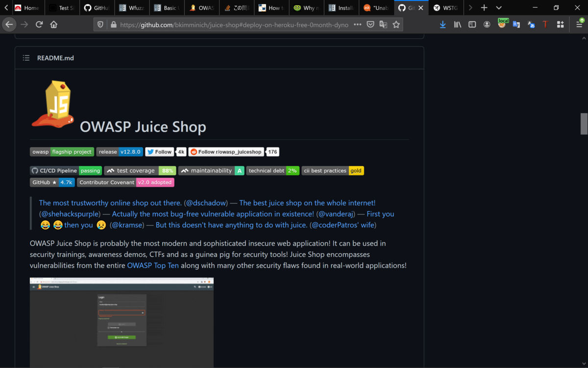Image resolution: width=588 pixels, height=368 pixels.
Task: Switch to the WSTG tab
Action: pos(446,8)
